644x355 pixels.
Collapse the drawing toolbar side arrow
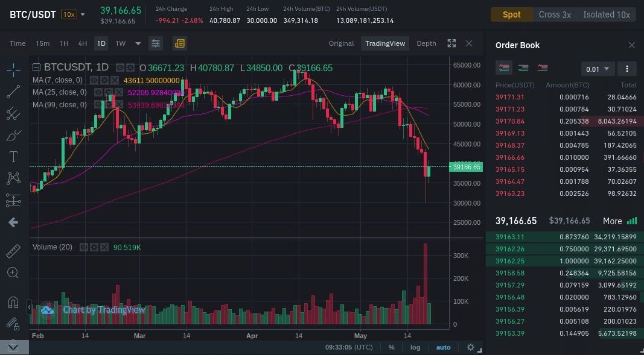point(29,307)
